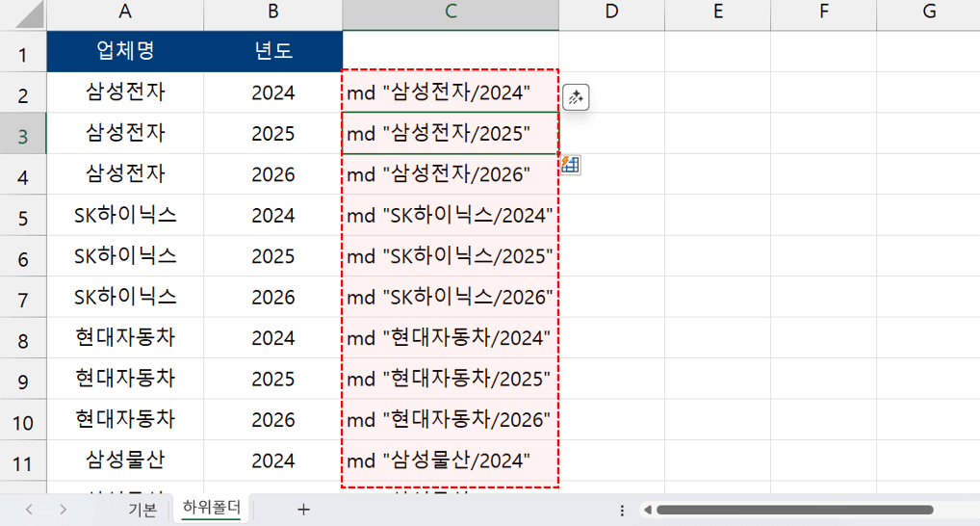Click 현대자동차 cell in row 9

click(x=125, y=379)
